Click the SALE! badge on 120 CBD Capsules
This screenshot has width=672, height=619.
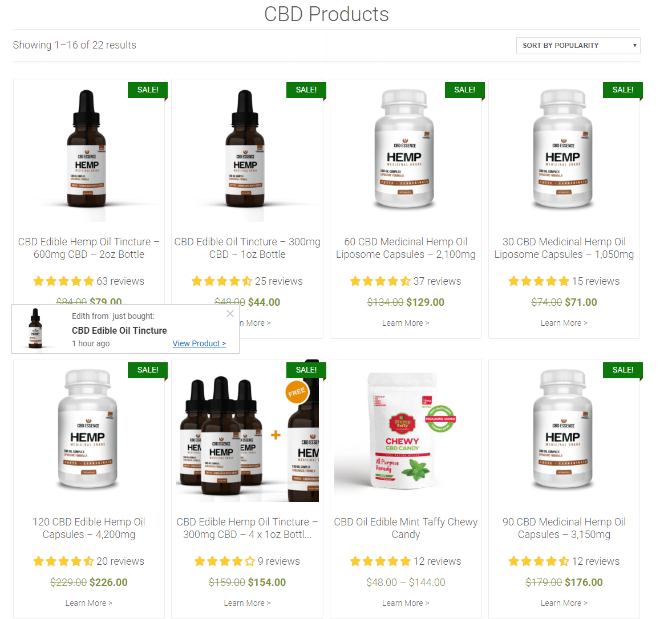point(147,370)
